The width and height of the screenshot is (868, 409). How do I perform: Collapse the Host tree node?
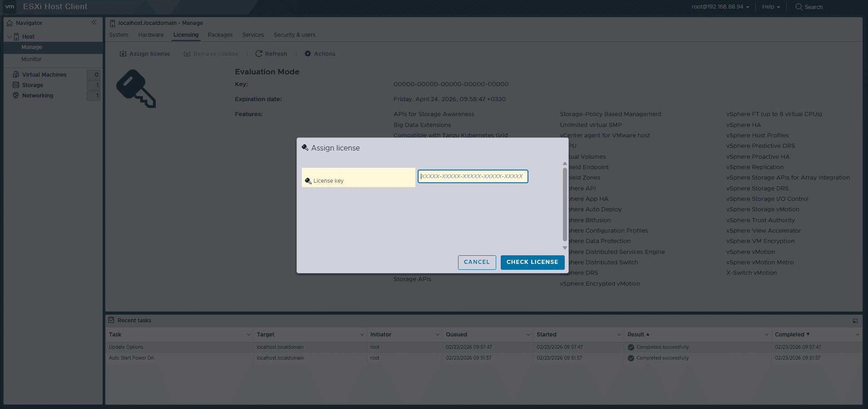(x=10, y=37)
